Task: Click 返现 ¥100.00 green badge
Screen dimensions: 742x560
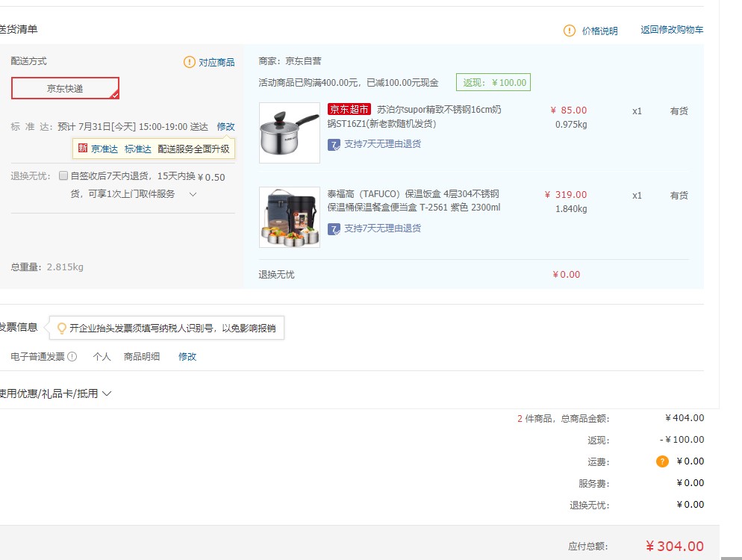Action: point(493,82)
